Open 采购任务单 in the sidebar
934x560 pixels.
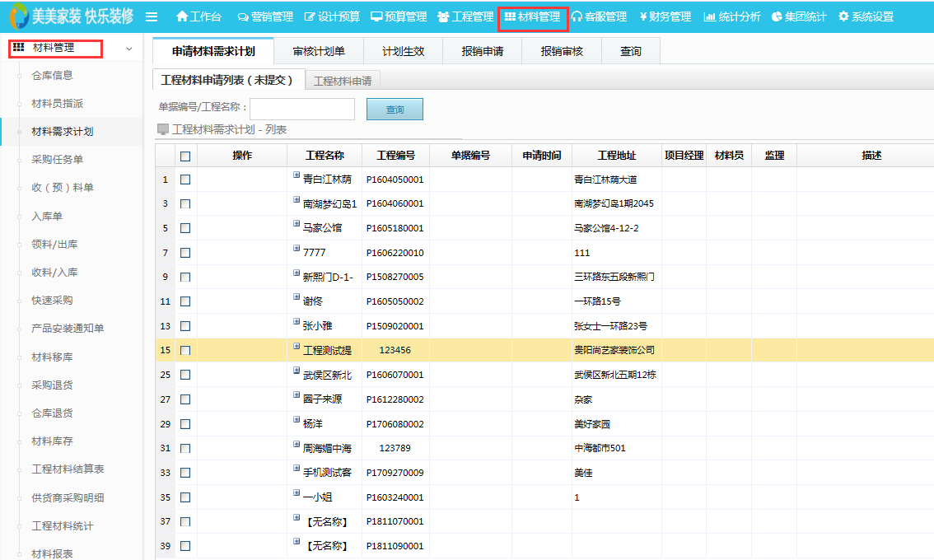point(57,160)
